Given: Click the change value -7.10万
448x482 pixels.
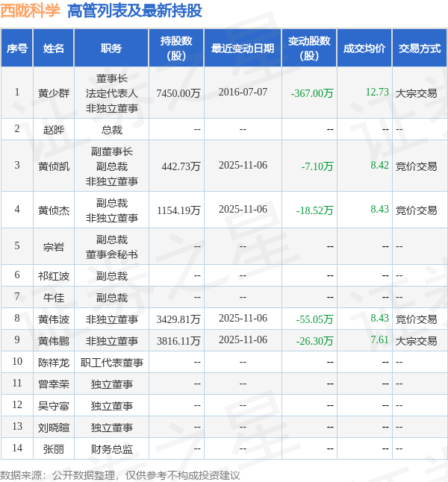Looking at the screenshot, I should pos(317,166).
